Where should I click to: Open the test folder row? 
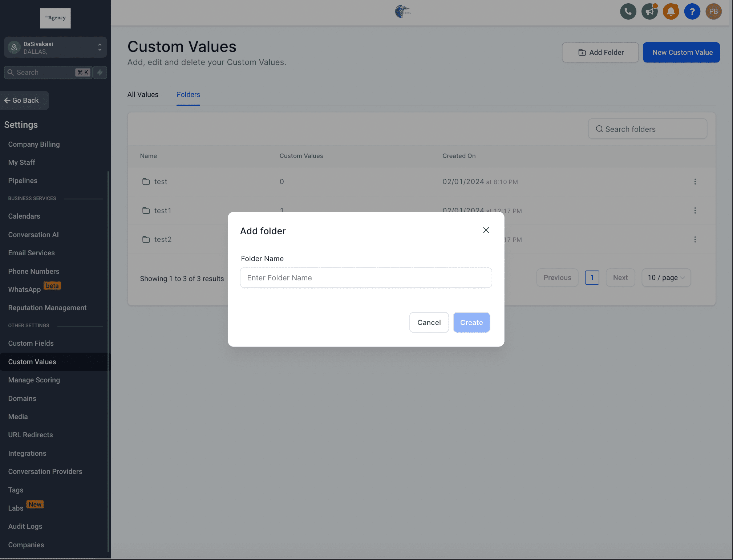click(421, 182)
